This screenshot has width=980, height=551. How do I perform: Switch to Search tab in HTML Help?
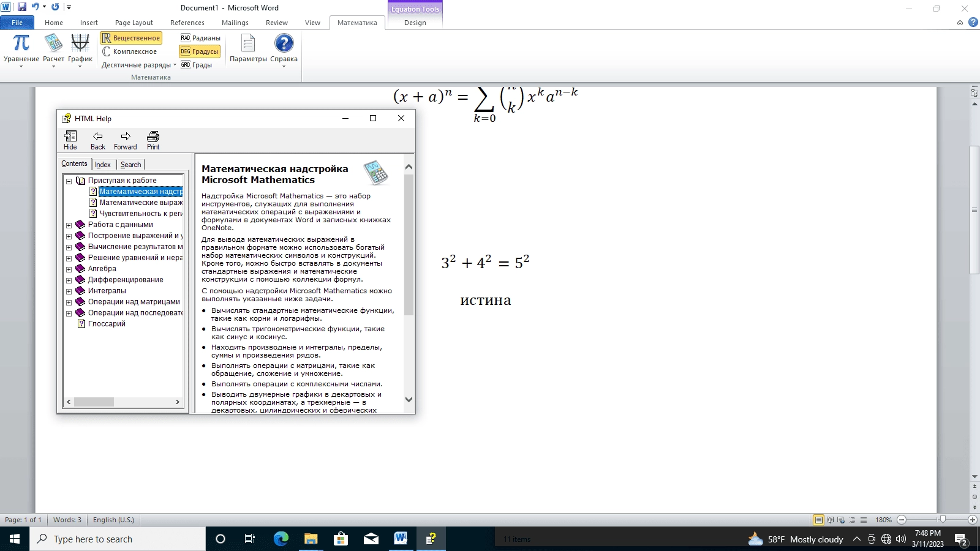click(x=130, y=165)
